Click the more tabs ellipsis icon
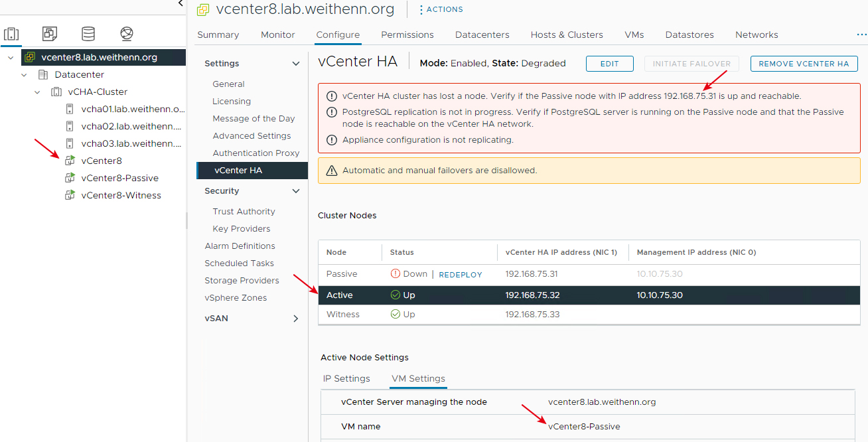868x442 pixels. point(861,35)
